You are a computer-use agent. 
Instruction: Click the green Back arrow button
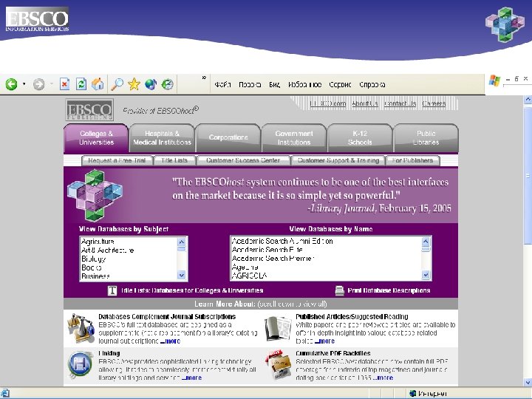(11, 83)
